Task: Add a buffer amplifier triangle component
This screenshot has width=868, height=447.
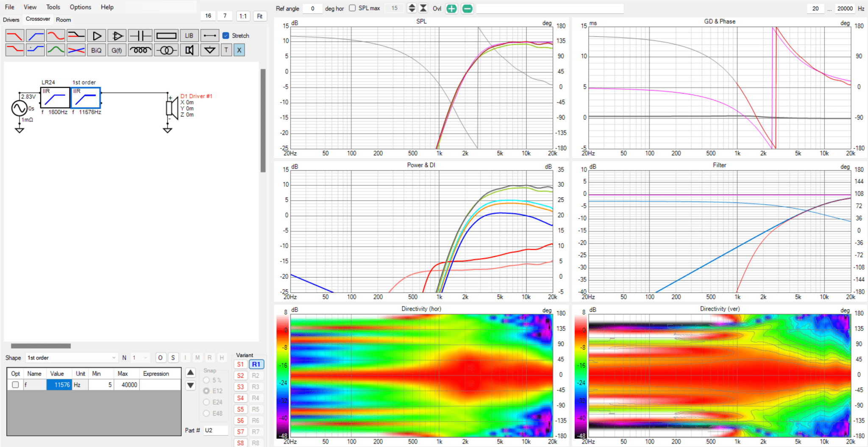Action: coord(96,36)
